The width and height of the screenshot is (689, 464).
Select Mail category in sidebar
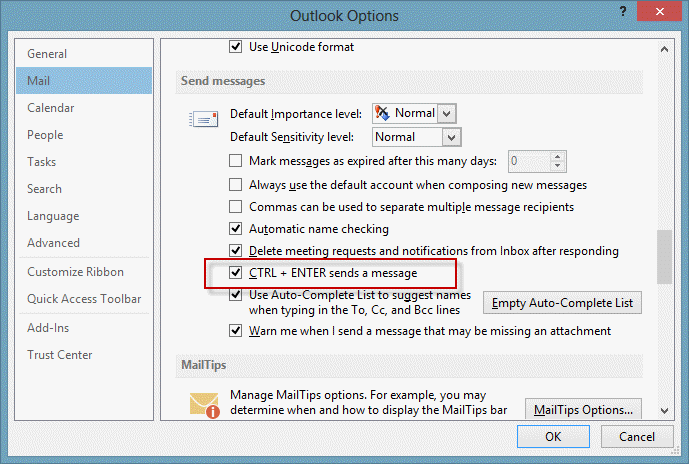click(84, 81)
